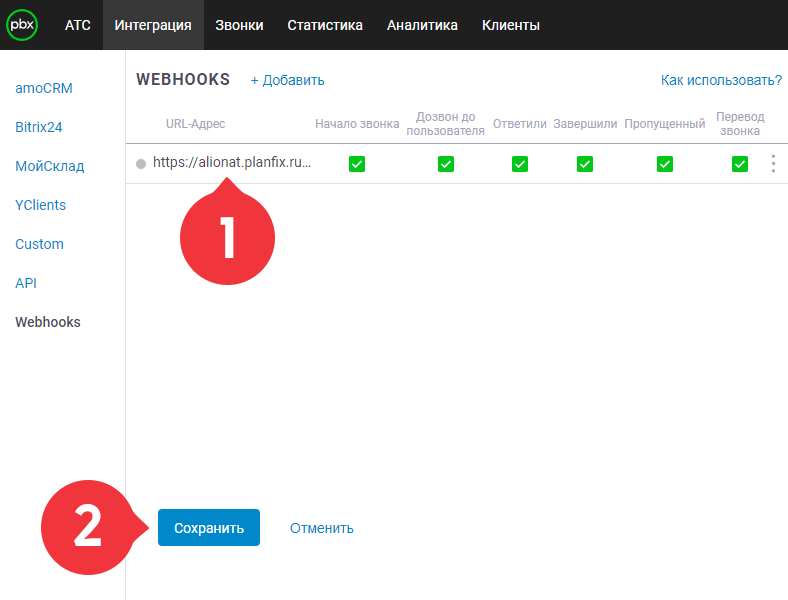788x600 pixels.
Task: Toggle the Дозвон до пользователя checkbox
Action: [x=446, y=164]
